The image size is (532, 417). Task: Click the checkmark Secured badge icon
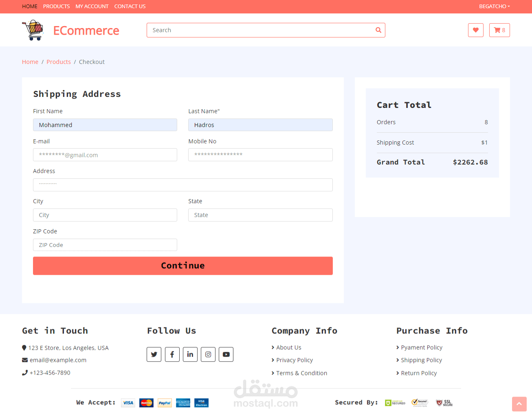point(420,403)
